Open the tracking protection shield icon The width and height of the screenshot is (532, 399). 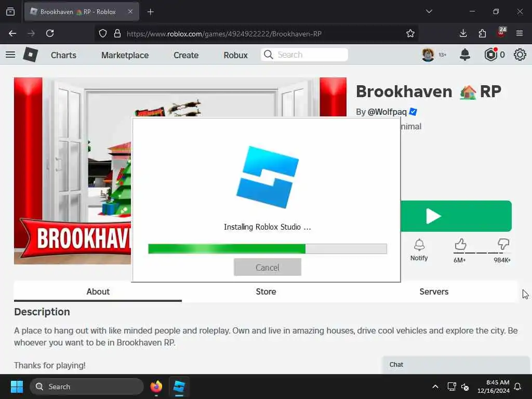point(103,33)
